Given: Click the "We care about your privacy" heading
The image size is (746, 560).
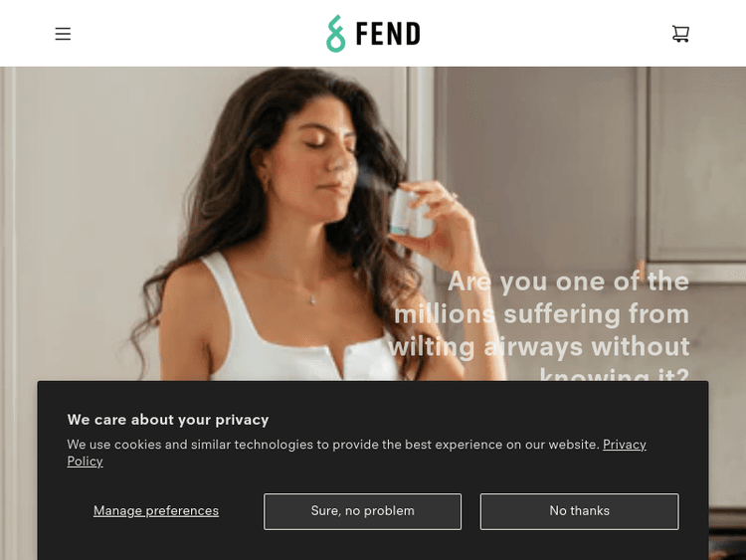Looking at the screenshot, I should pos(168,420).
